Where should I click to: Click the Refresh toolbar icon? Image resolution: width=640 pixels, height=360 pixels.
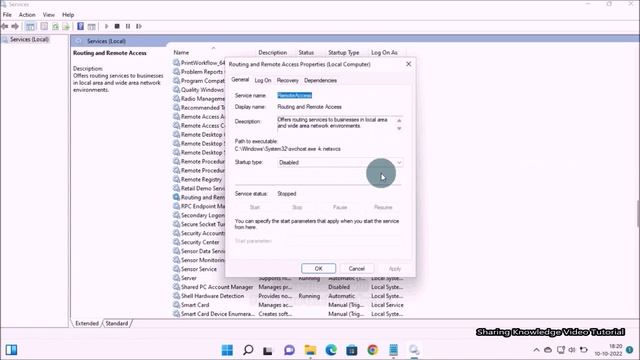pyautogui.click(x=55, y=27)
